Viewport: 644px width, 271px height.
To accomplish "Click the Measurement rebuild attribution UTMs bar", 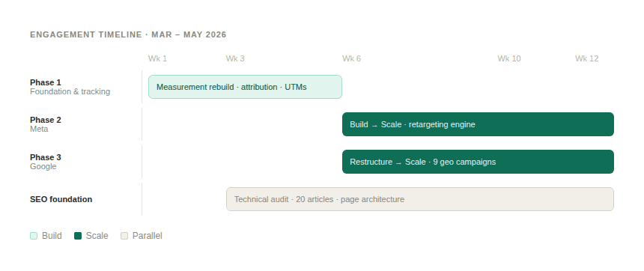I will coord(245,87).
